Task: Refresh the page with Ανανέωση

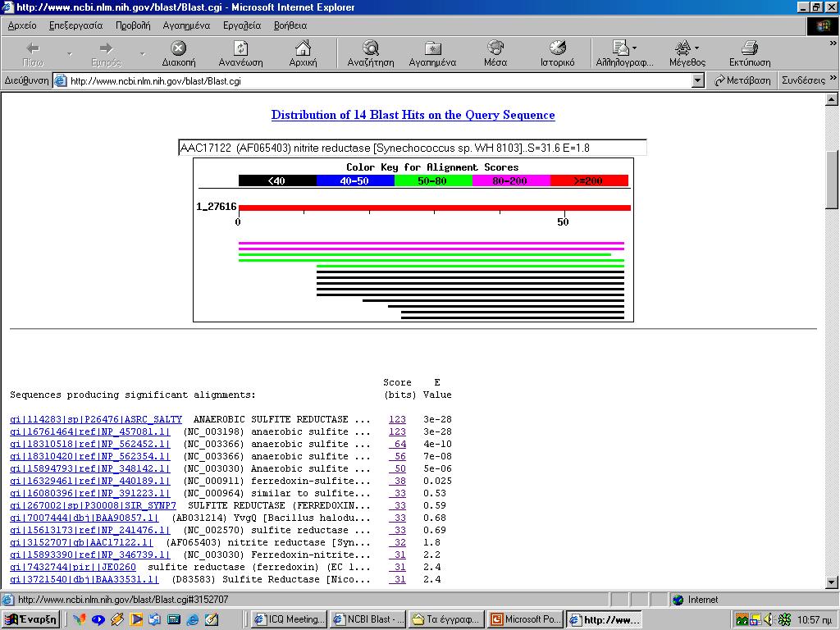Action: (x=240, y=54)
